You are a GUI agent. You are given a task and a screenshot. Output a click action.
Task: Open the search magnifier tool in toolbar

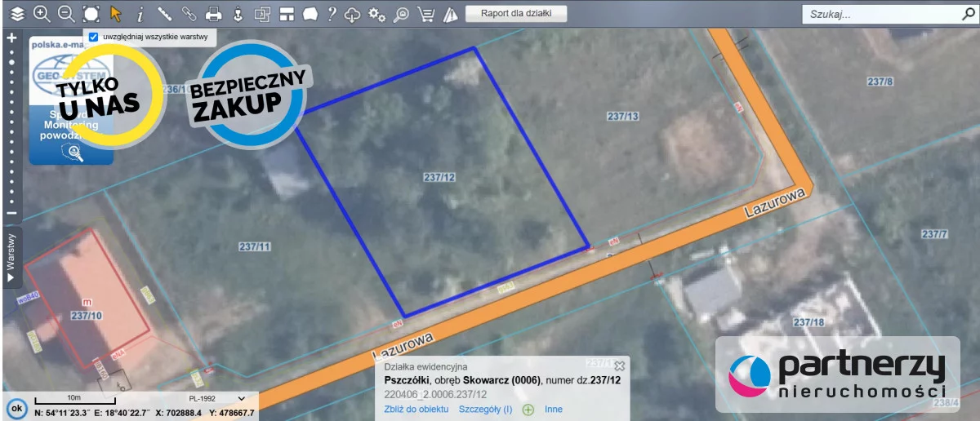401,13
